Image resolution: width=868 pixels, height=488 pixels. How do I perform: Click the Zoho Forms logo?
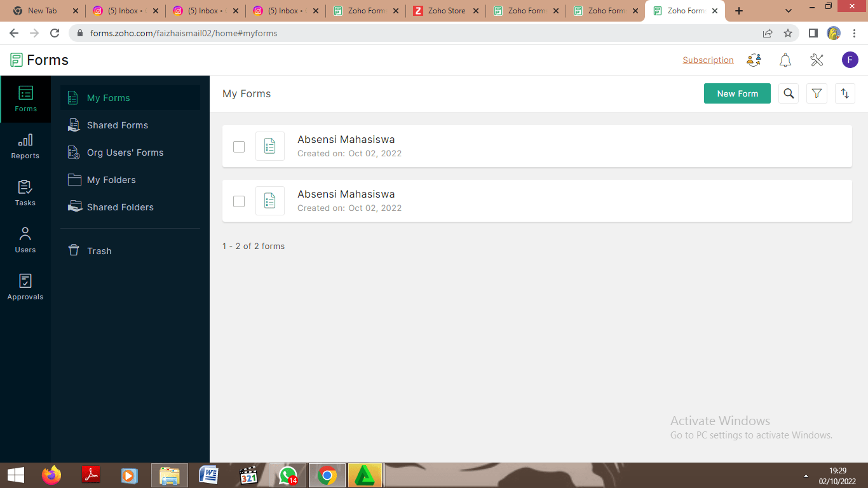tap(39, 60)
